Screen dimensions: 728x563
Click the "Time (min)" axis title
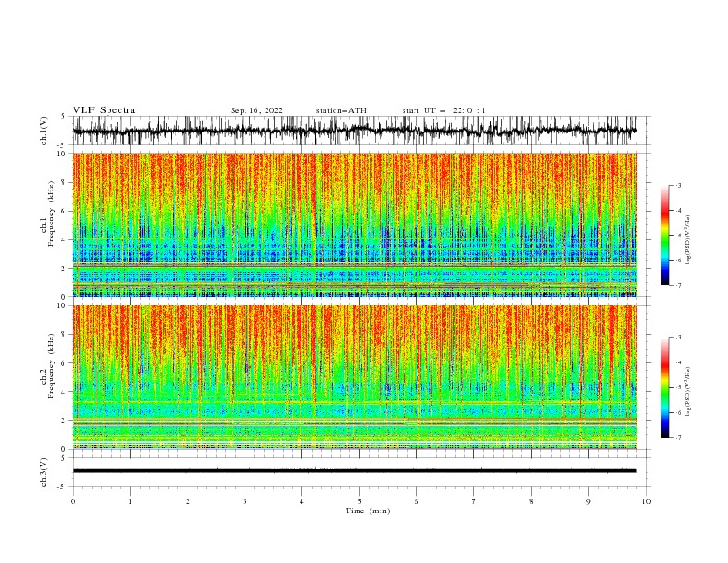tap(368, 511)
